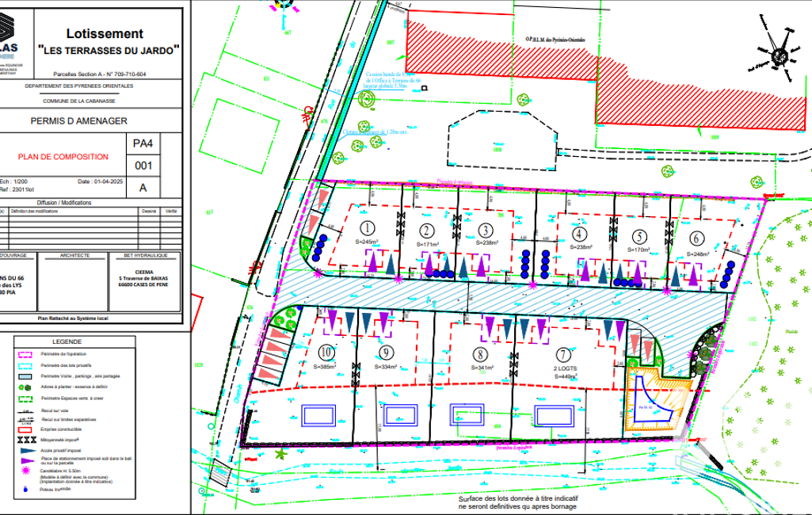This screenshot has width=812, height=515.
Task: Click the PA4 sheet code cell
Action: [x=143, y=144]
